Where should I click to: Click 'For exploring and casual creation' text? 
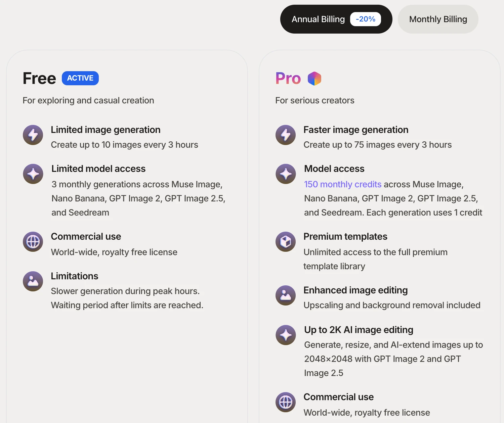point(88,100)
